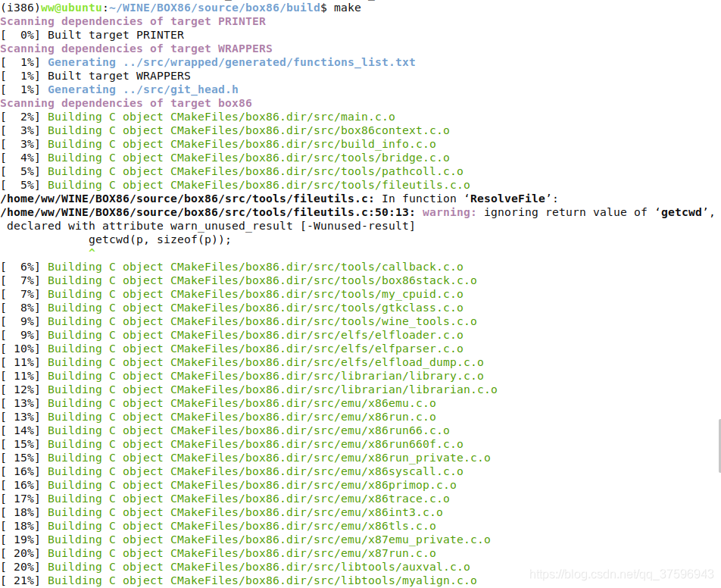Click the functions_list.txt generating line
This screenshot has width=721, height=588.
pos(208,62)
